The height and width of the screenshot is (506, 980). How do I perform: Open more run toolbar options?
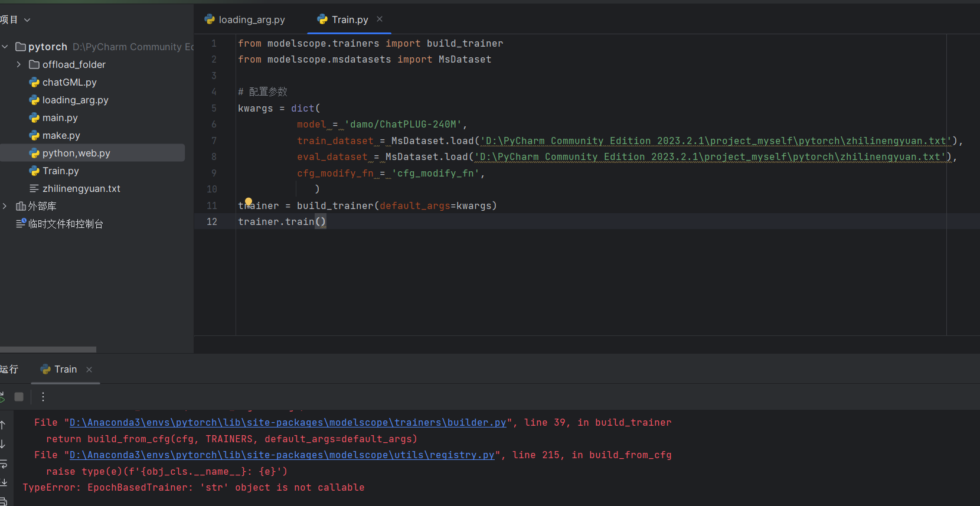[x=43, y=397]
